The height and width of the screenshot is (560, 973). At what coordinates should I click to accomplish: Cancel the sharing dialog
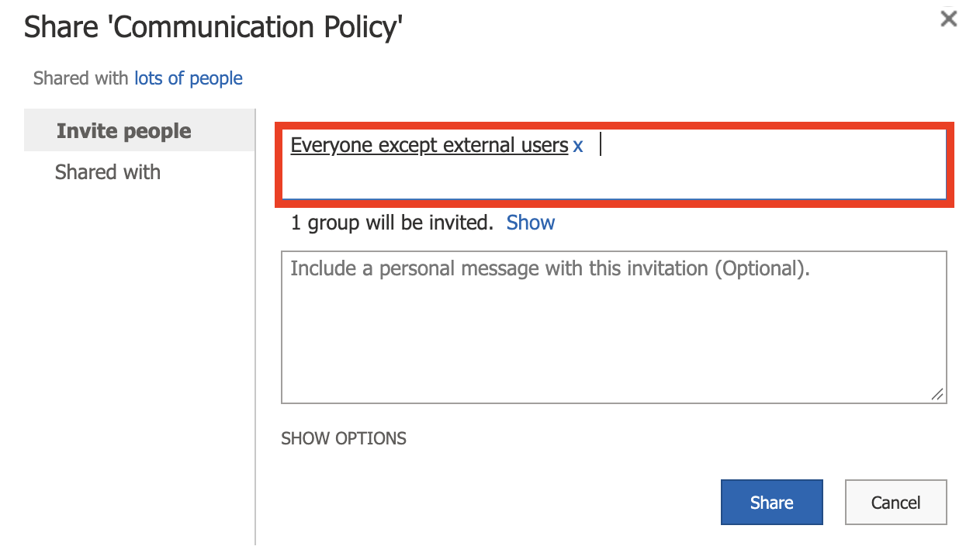pyautogui.click(x=895, y=503)
